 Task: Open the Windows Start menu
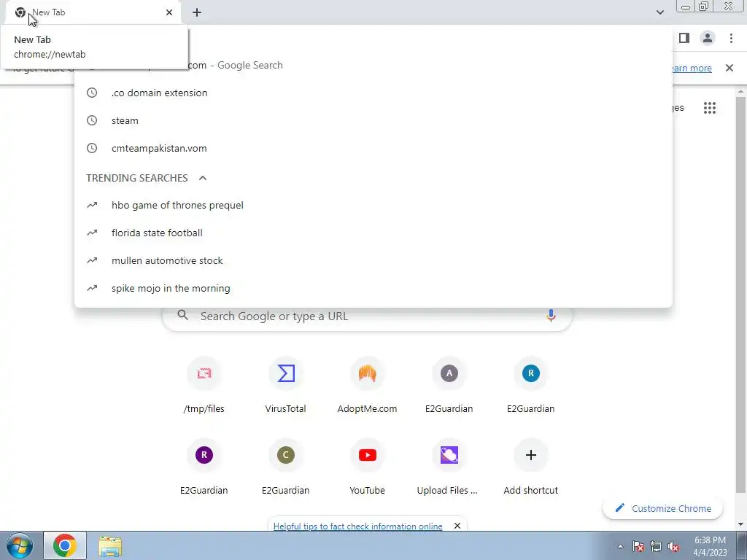[20, 545]
